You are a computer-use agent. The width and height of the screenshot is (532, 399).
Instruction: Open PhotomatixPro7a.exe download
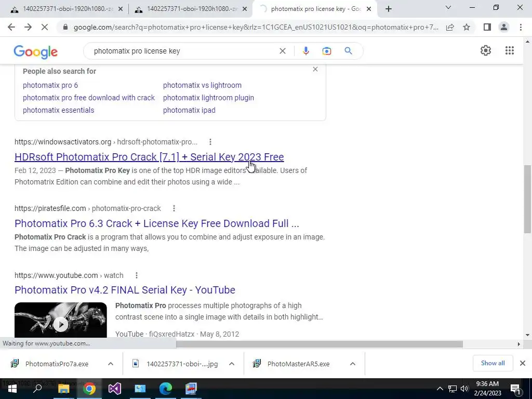click(x=57, y=364)
